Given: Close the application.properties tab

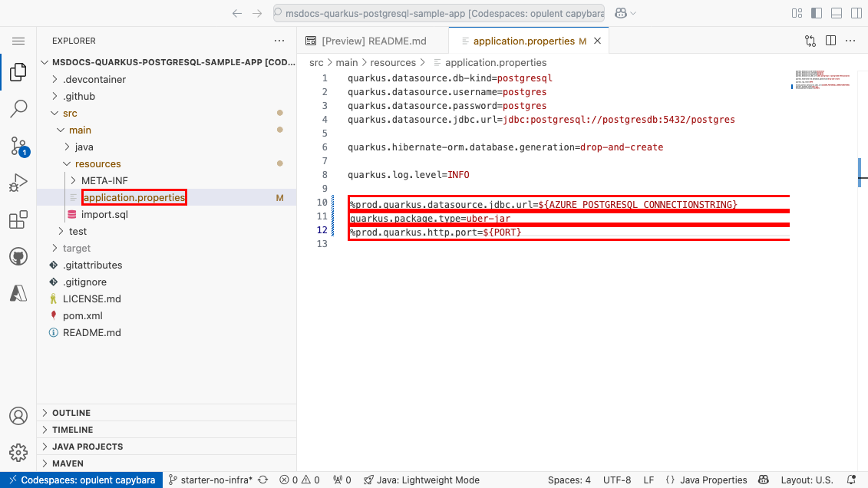Looking at the screenshot, I should pyautogui.click(x=597, y=41).
